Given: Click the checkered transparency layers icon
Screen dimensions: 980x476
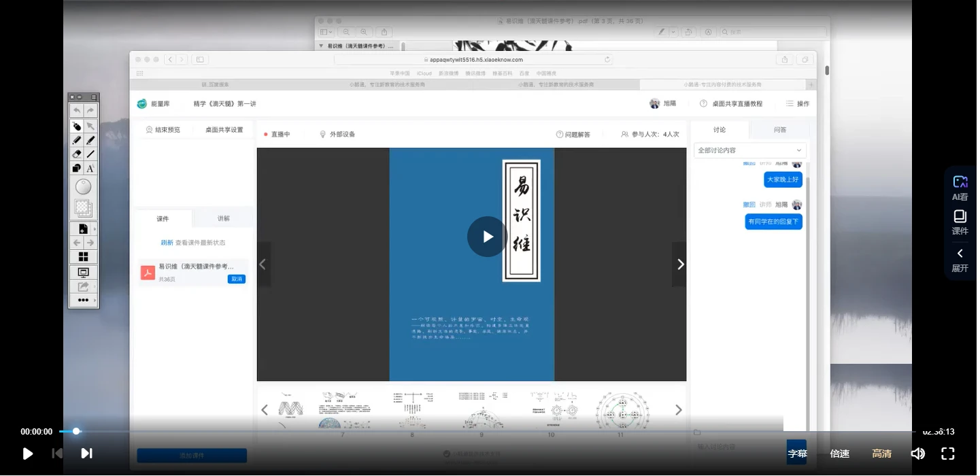Looking at the screenshot, I should [83, 208].
